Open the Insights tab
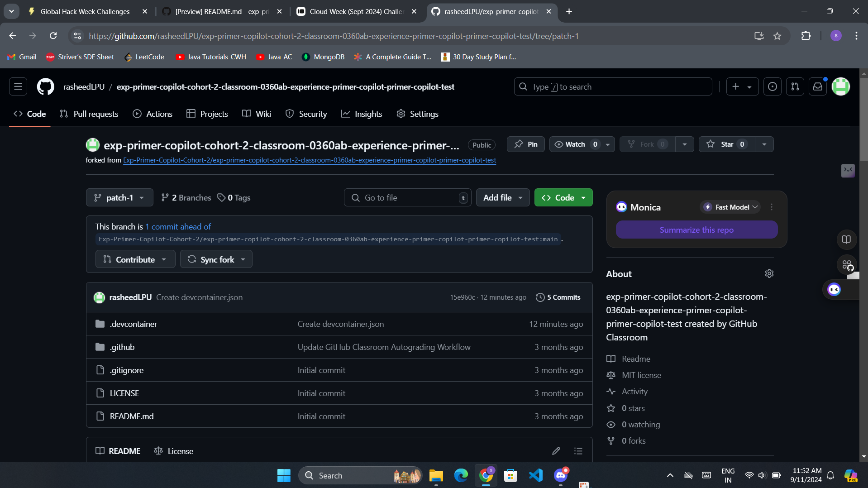The width and height of the screenshot is (868, 488). tap(362, 114)
